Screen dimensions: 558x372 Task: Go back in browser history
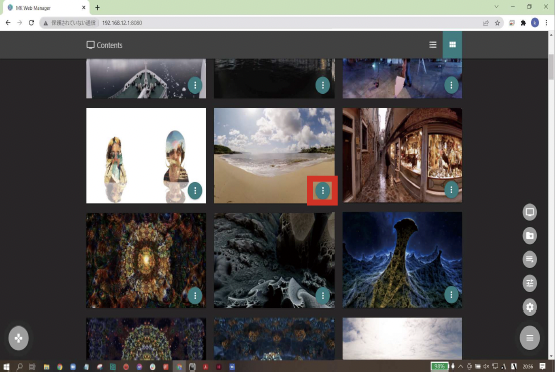point(8,23)
